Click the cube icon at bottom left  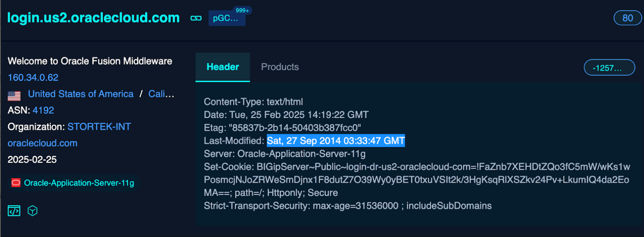pos(33,211)
